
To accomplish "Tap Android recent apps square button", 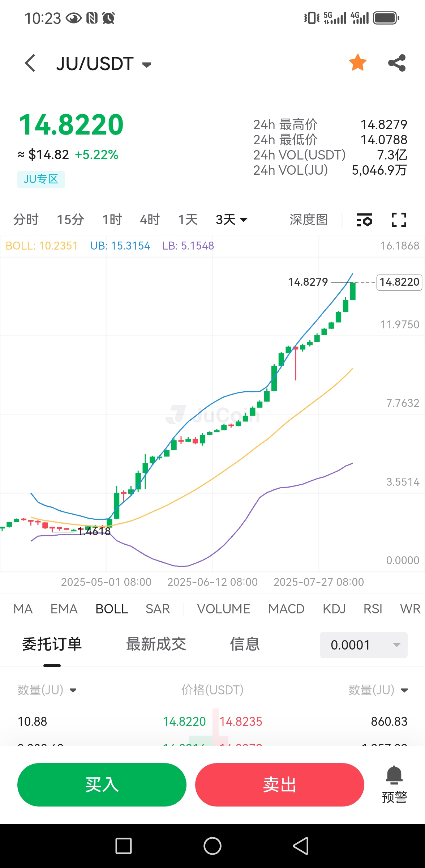I will click(124, 846).
